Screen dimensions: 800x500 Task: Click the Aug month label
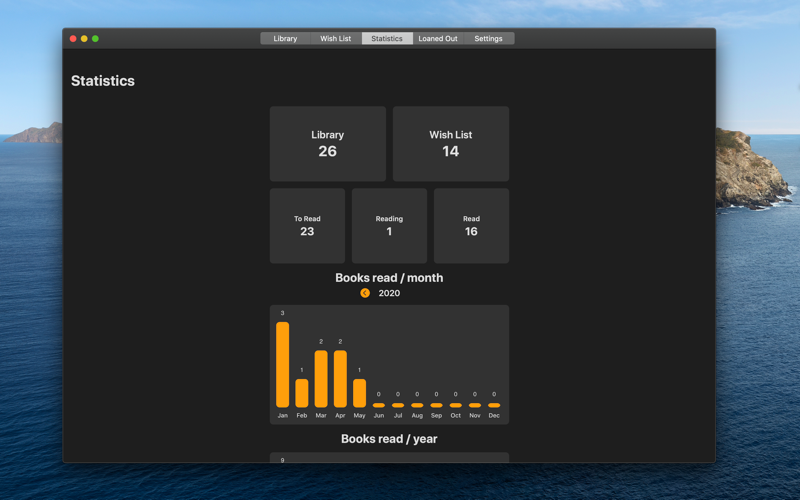[x=417, y=416]
